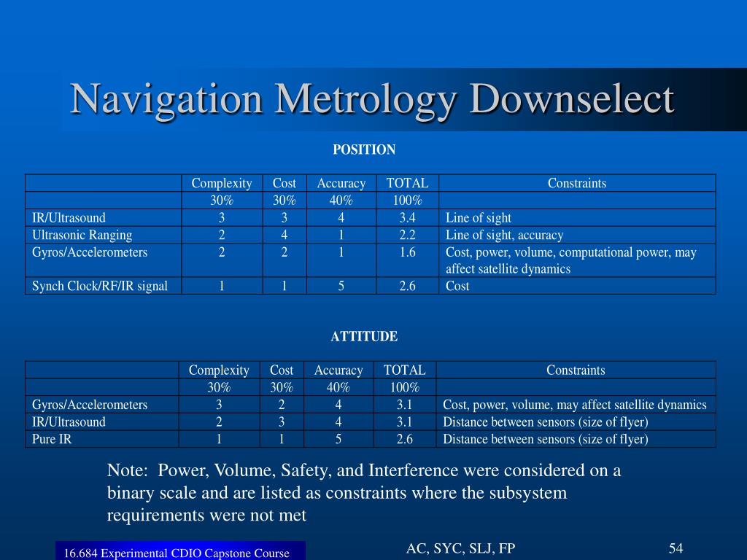
Task: Select the constraint mentioning "computational power"
Action: click(571, 260)
